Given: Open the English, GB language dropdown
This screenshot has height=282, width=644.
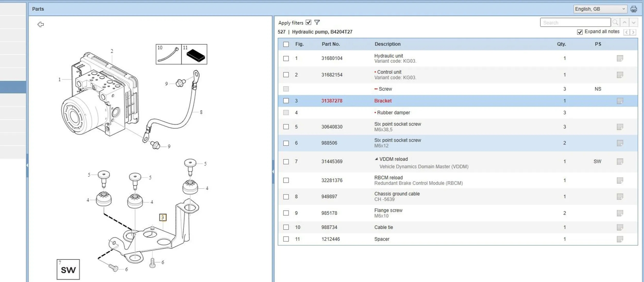Looking at the screenshot, I should coord(600,9).
